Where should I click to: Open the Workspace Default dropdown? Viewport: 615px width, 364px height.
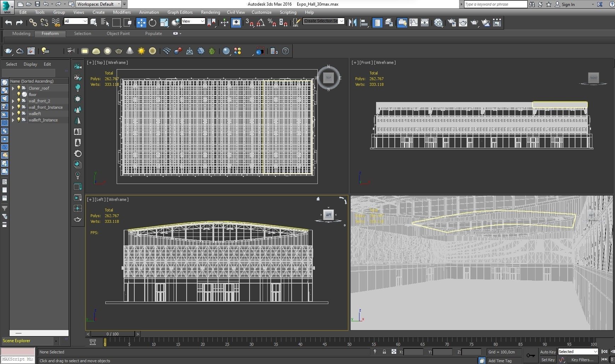pyautogui.click(x=98, y=4)
